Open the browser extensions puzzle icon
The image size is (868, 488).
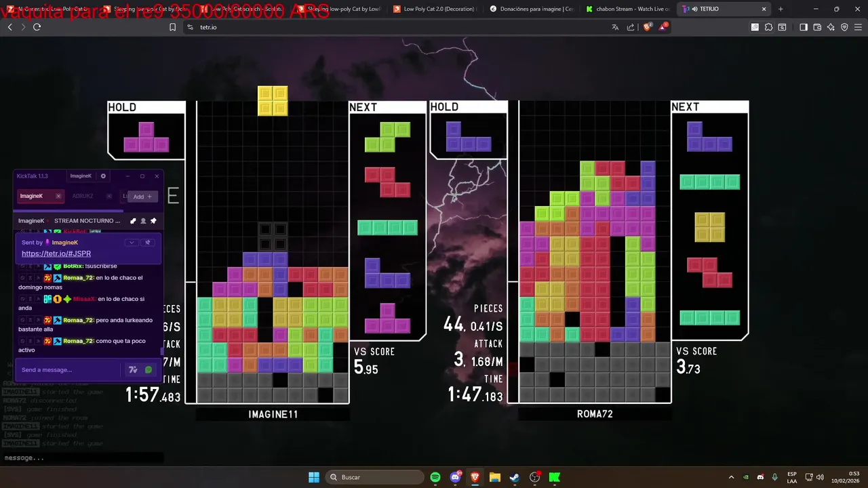tap(768, 27)
